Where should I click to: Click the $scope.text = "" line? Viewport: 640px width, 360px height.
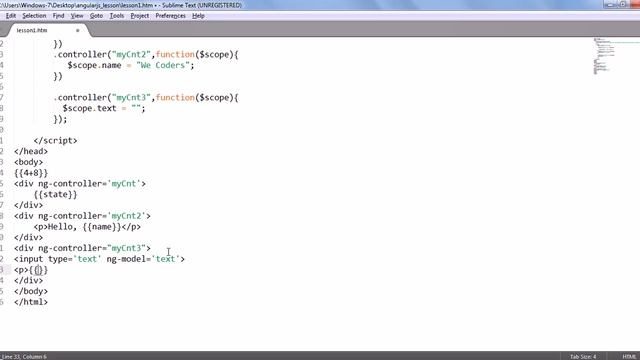pyautogui.click(x=104, y=108)
